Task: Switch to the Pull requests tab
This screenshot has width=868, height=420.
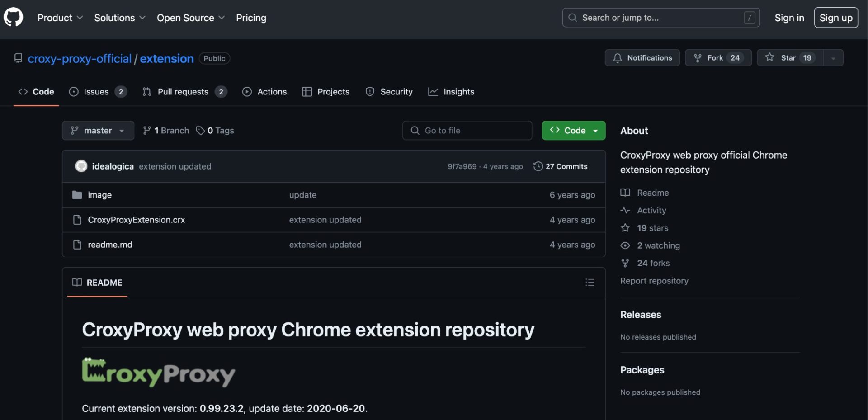Action: click(x=184, y=92)
